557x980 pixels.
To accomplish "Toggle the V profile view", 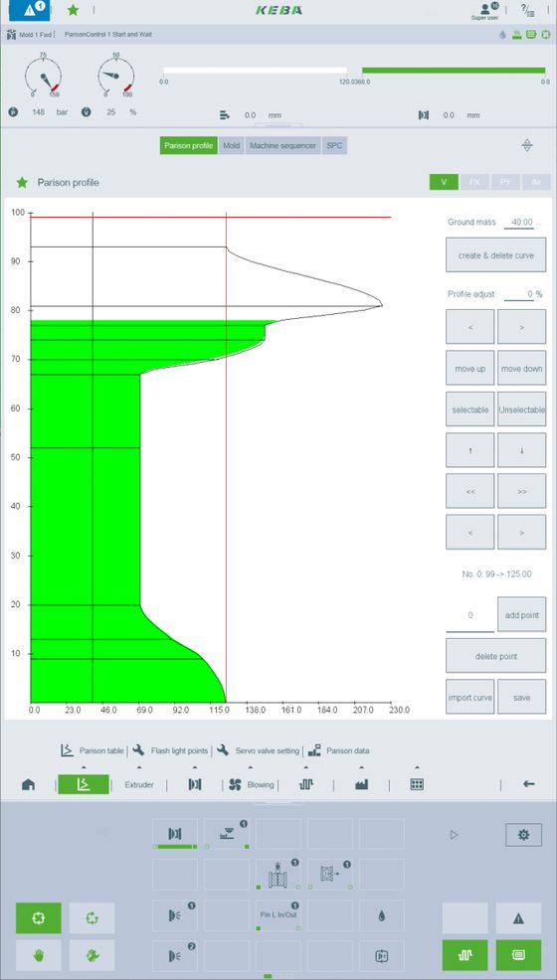I will pos(444,182).
